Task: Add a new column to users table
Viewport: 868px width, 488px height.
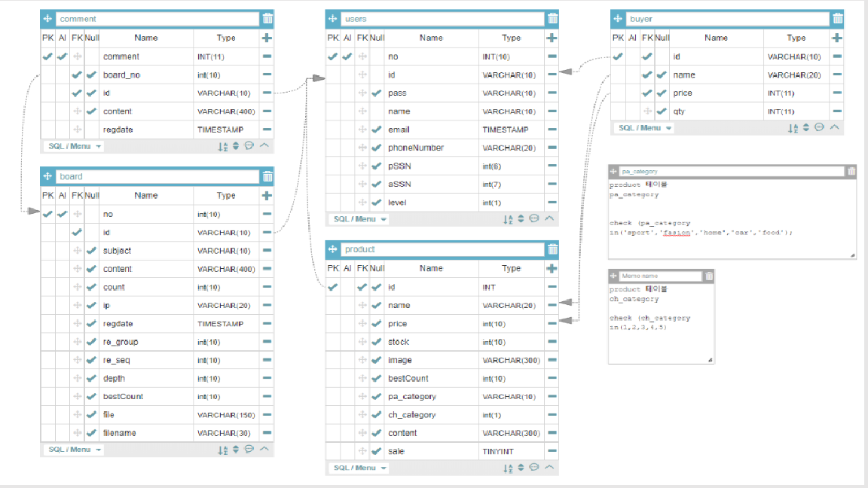Action: coord(552,38)
